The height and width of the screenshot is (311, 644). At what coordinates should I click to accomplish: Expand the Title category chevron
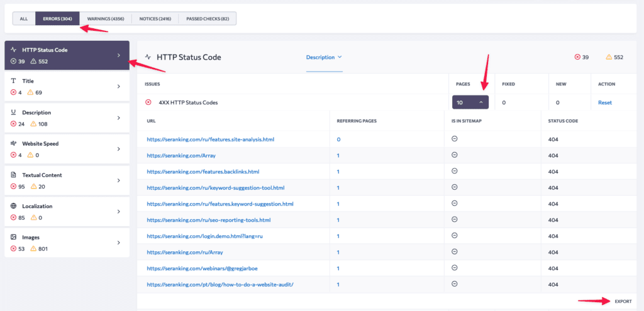point(118,87)
